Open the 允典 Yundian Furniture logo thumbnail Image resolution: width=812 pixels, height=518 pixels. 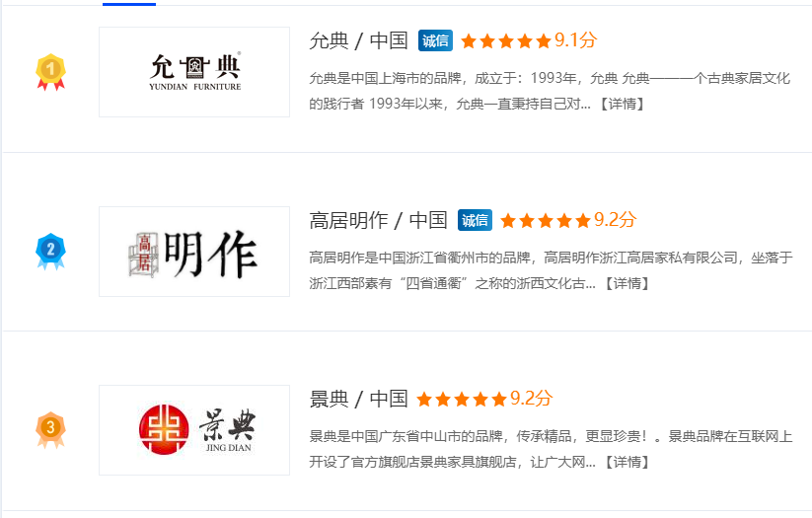point(194,72)
